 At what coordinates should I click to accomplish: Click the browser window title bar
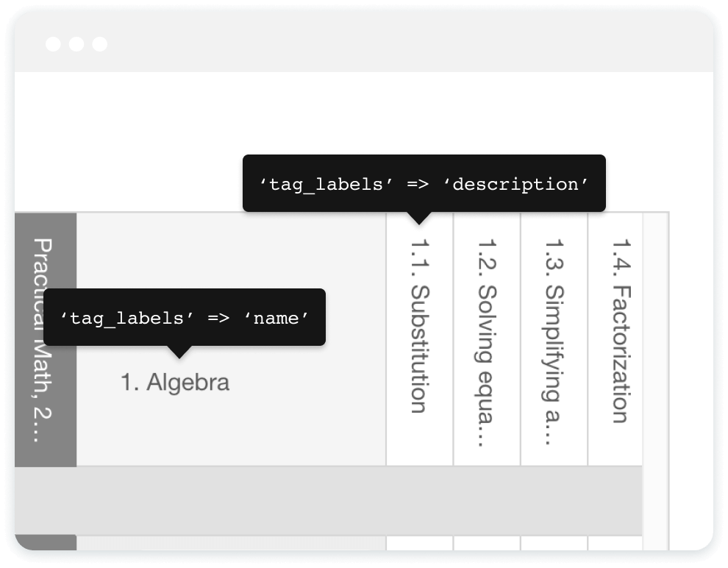368,44
